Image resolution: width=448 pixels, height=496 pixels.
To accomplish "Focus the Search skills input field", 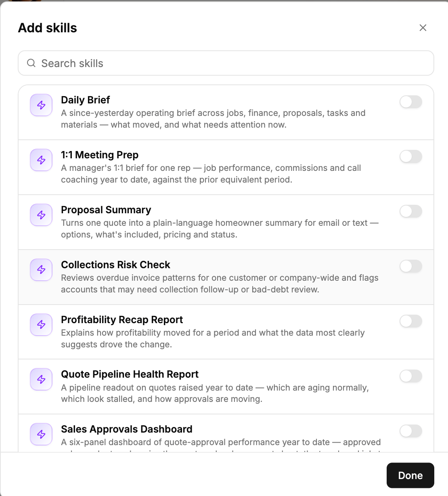I will (x=226, y=63).
